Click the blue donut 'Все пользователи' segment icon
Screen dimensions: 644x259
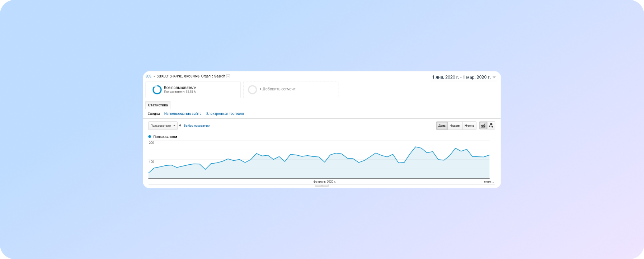coord(157,90)
